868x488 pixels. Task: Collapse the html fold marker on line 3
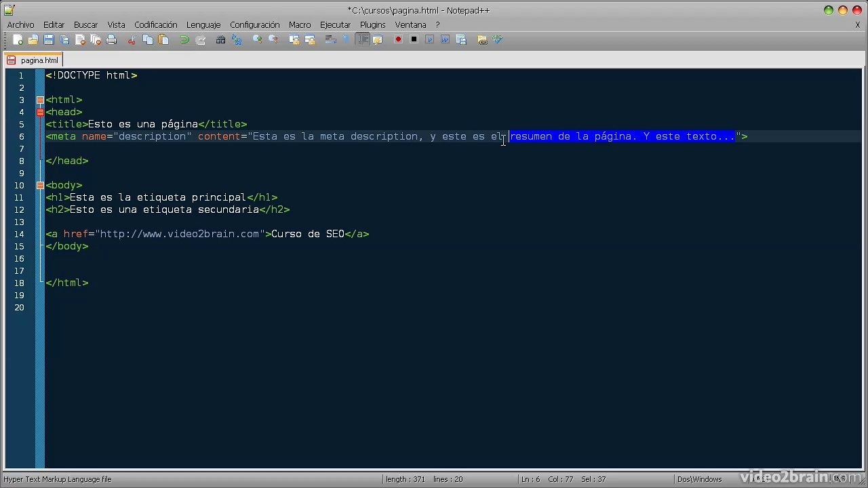(x=40, y=100)
